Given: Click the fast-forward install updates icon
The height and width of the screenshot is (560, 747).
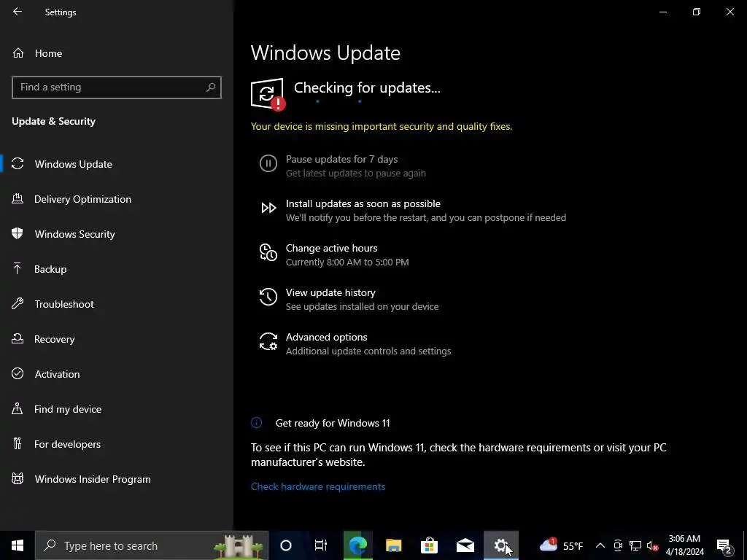Looking at the screenshot, I should coord(268,208).
